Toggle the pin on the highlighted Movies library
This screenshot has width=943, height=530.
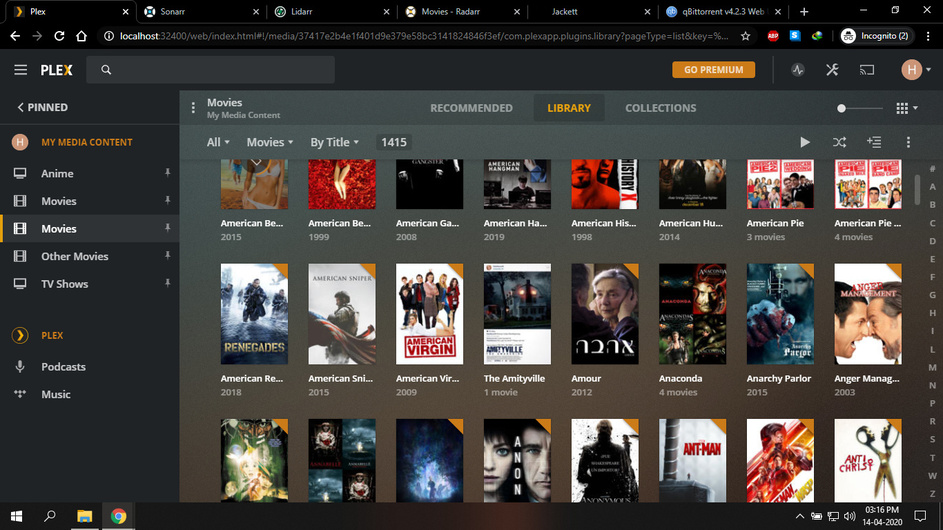coord(167,229)
